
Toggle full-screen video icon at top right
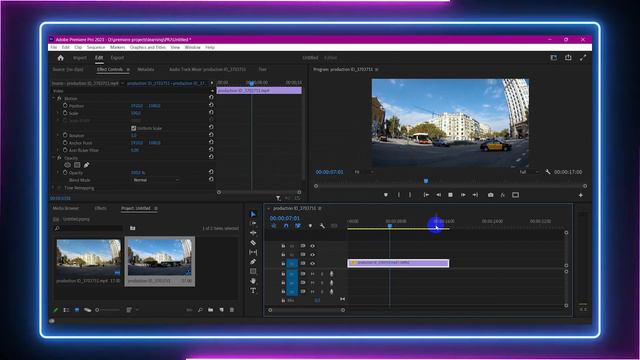pyautogui.click(x=583, y=58)
